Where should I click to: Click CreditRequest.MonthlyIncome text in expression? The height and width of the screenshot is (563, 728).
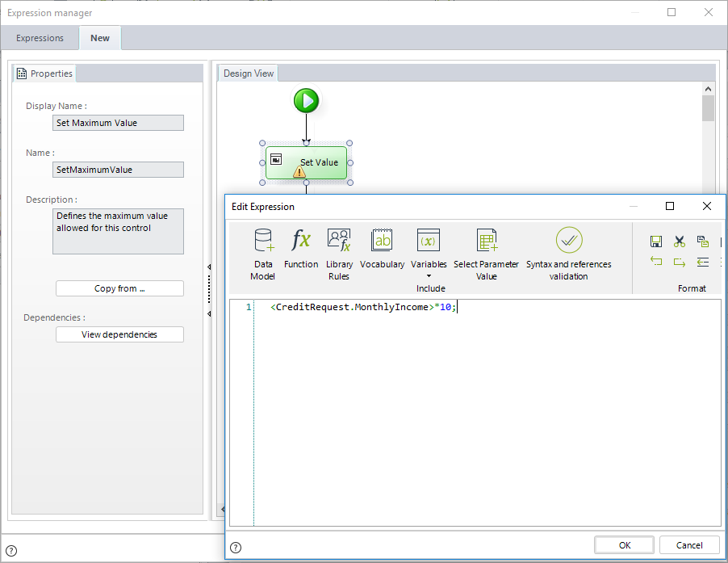(352, 307)
